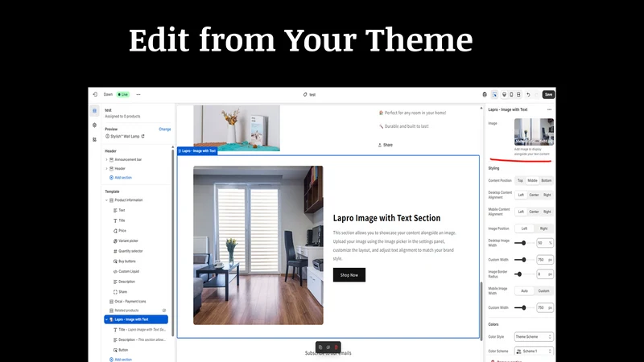
Task: Toggle visibility of Related products section
Action: [164, 311]
